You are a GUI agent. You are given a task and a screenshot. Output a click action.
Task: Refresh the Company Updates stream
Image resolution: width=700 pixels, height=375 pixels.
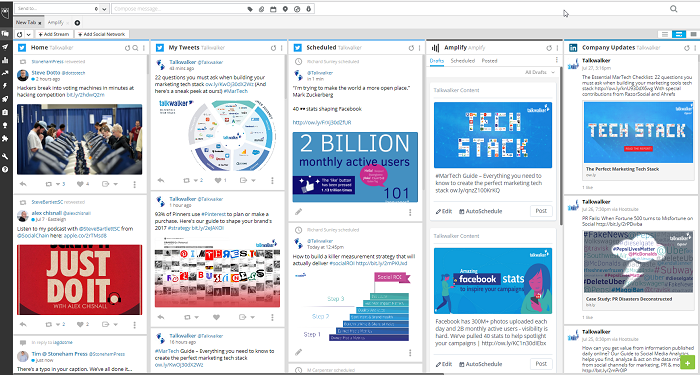[687, 48]
